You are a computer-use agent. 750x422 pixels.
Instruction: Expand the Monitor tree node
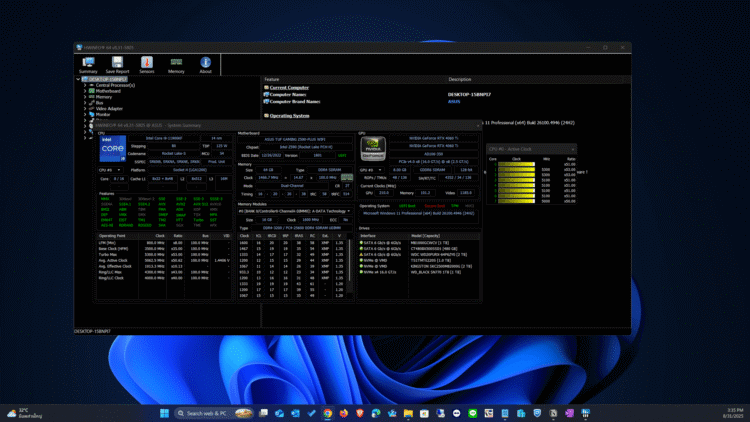pos(85,114)
